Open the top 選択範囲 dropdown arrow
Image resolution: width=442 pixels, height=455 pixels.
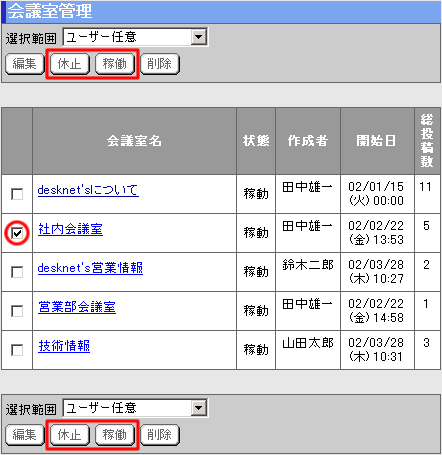pyautogui.click(x=199, y=37)
